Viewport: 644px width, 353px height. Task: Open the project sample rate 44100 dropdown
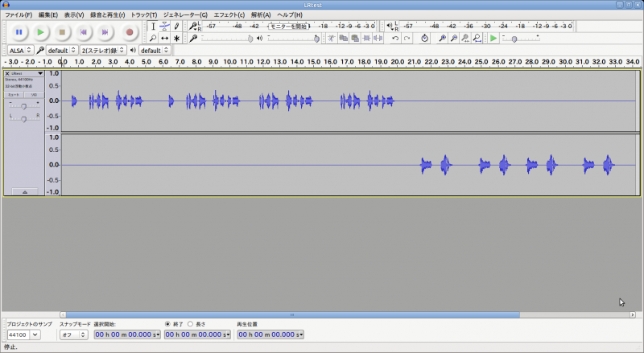[x=23, y=335]
